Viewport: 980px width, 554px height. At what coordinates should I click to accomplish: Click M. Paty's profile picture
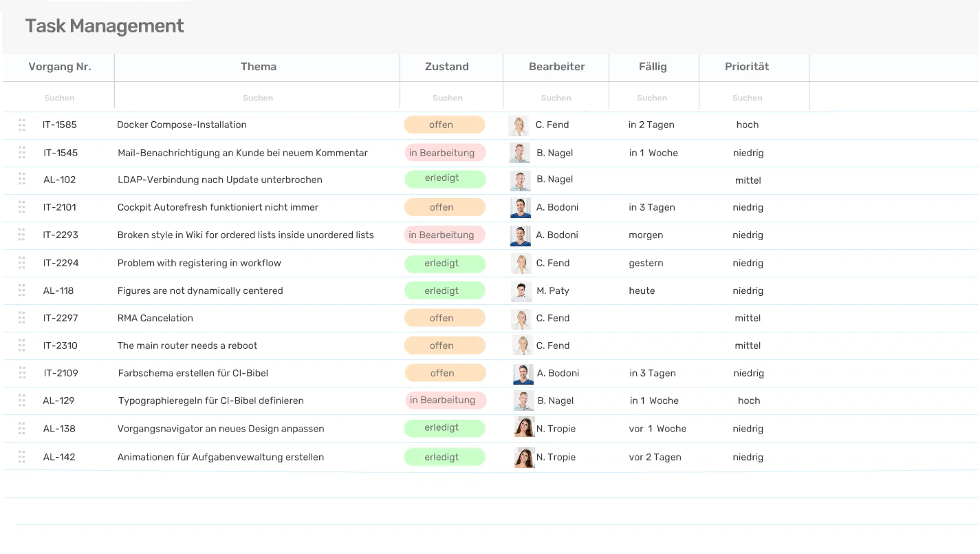coord(521,291)
